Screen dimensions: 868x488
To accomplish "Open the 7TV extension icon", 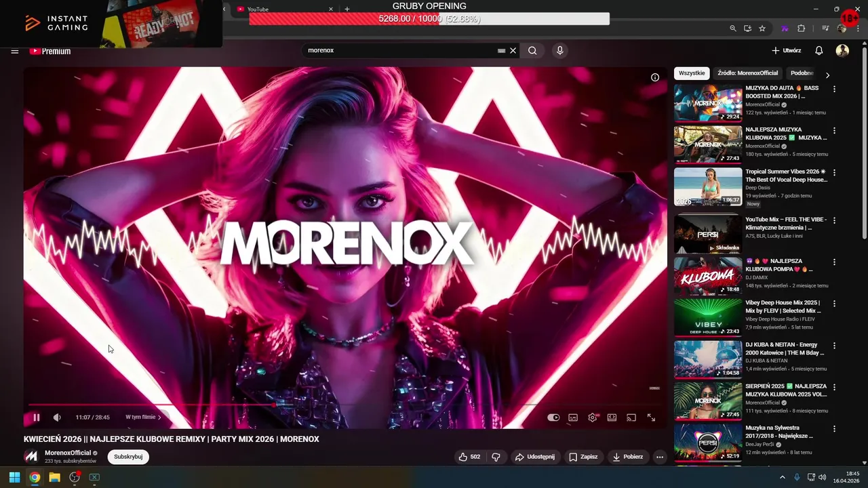I will pyautogui.click(x=785, y=28).
